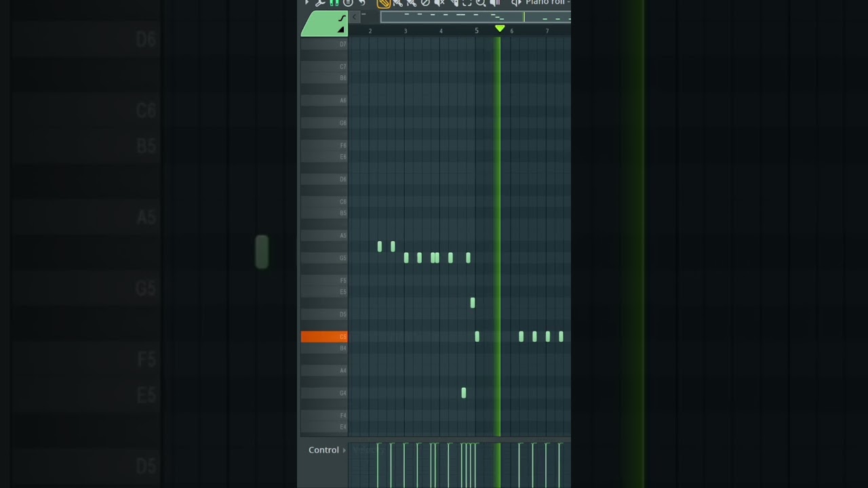The image size is (868, 488).
Task: Jump to bar 2 on the timeline ruler
Action: pyautogui.click(x=370, y=31)
